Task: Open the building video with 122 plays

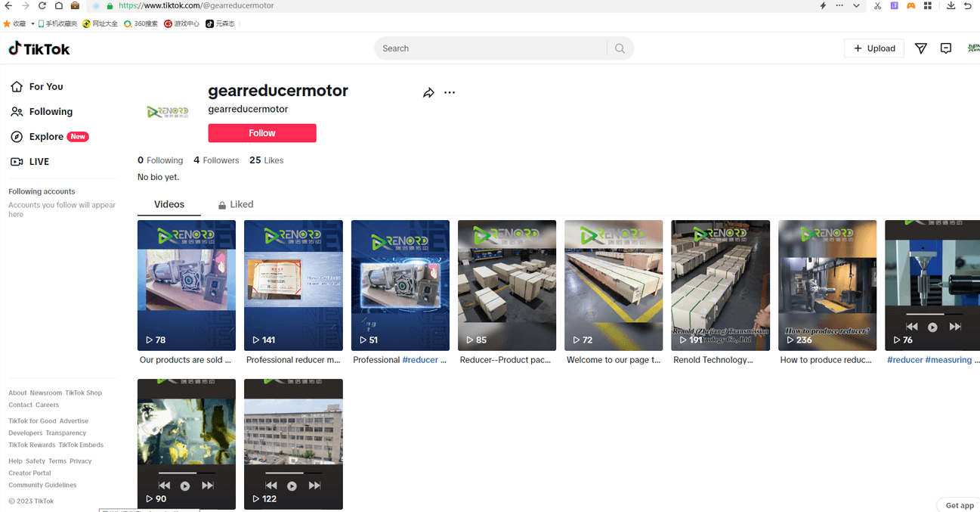Action: (293, 444)
